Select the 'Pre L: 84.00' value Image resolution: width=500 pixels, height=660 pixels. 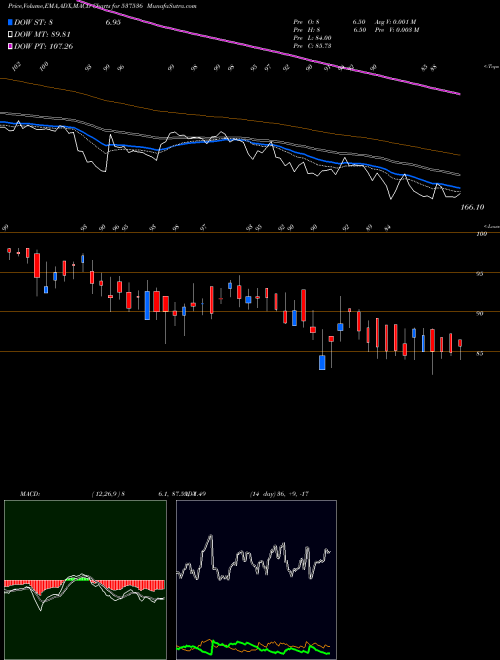click(314, 37)
